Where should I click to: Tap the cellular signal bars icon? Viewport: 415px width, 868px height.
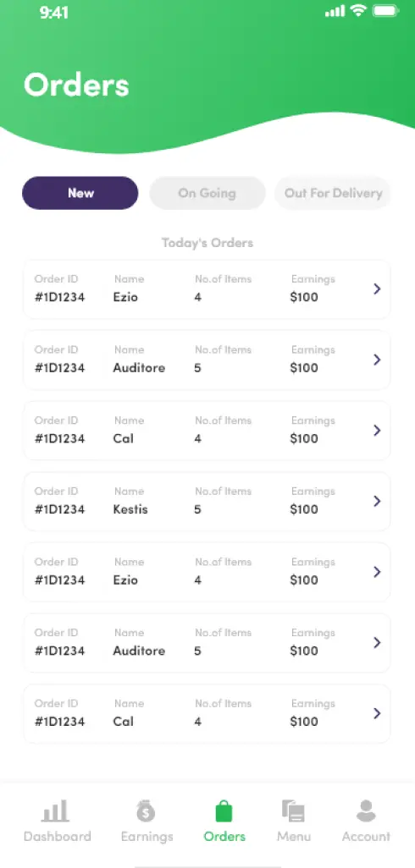point(335,11)
